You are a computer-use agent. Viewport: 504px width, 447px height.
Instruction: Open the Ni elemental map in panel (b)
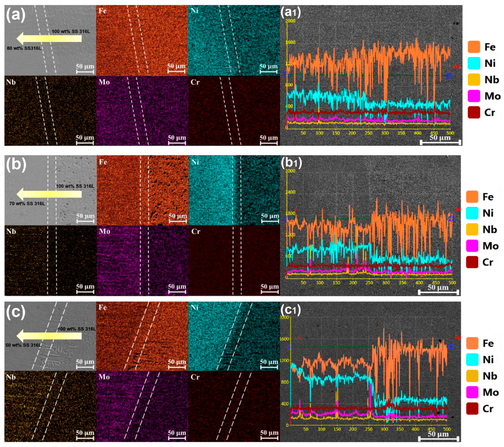[x=234, y=190]
